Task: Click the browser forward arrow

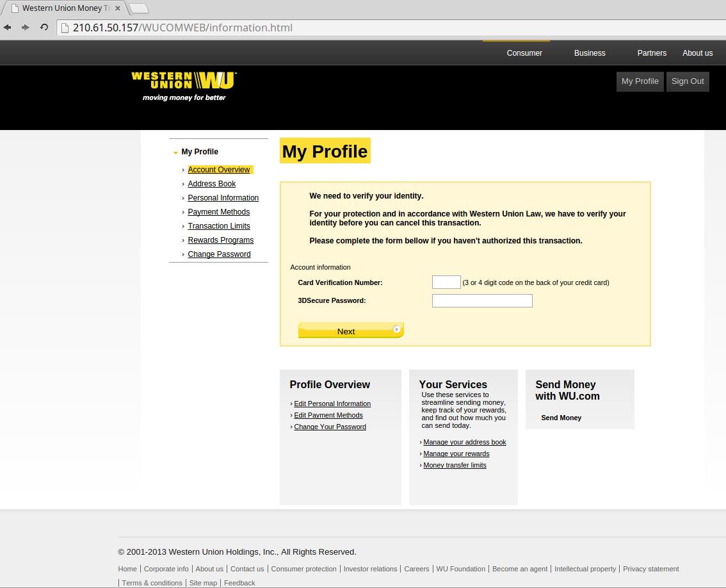Action: 24,27
